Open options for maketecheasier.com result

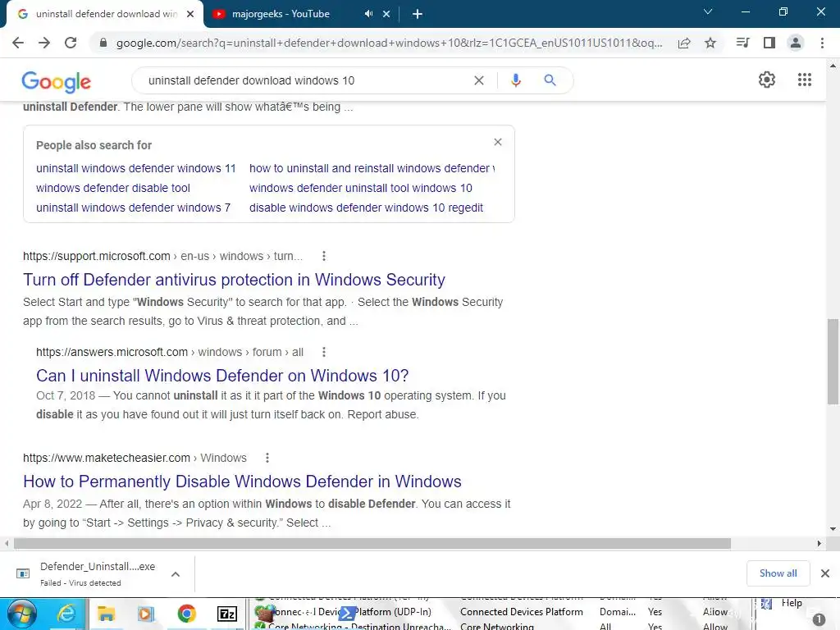click(267, 458)
